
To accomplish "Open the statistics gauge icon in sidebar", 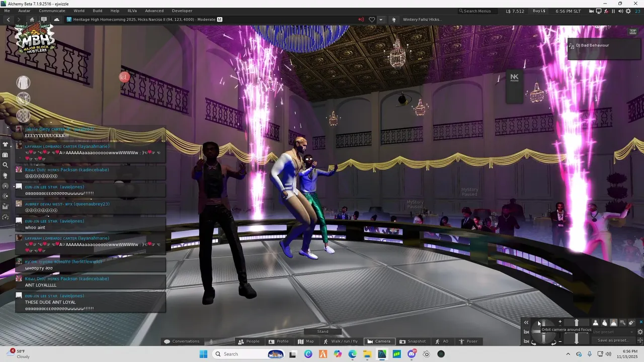I will (5, 217).
